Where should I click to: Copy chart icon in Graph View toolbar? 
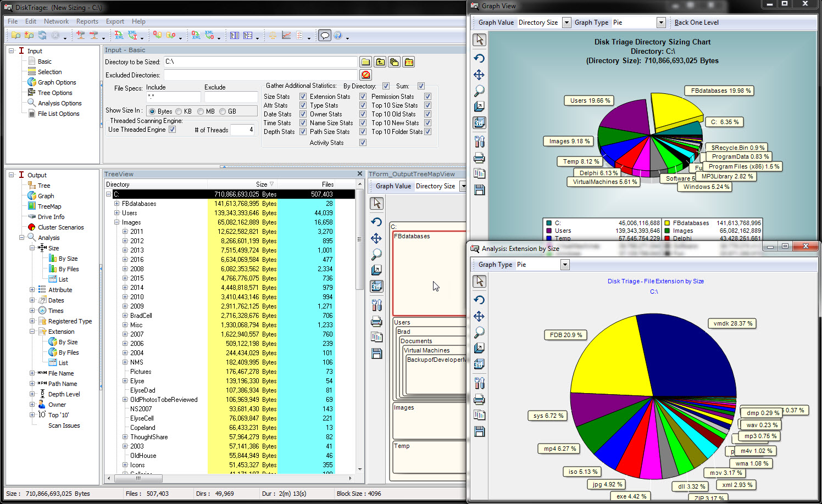[479, 173]
